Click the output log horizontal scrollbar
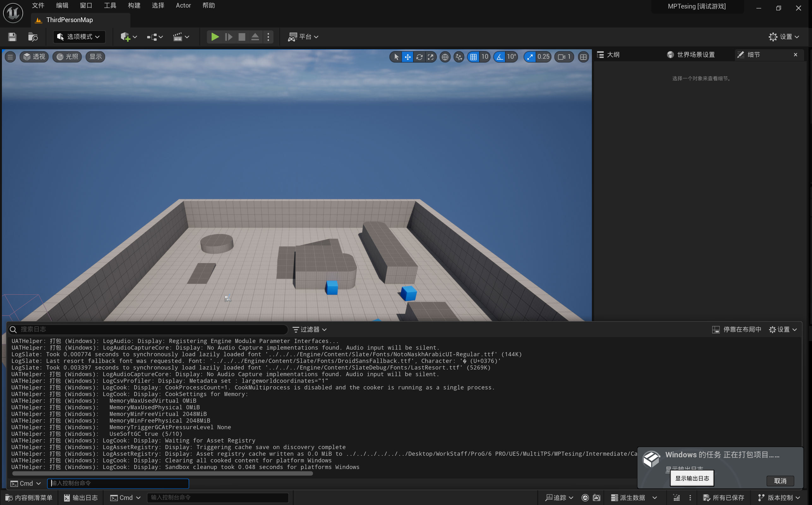The width and height of the screenshot is (812, 505). pyautogui.click(x=162, y=474)
